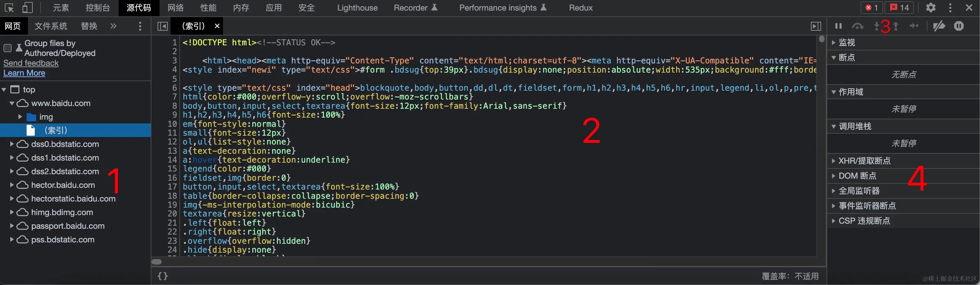The height and width of the screenshot is (285, 980).
Task: Open DevTools settings gear
Action: click(931, 7)
